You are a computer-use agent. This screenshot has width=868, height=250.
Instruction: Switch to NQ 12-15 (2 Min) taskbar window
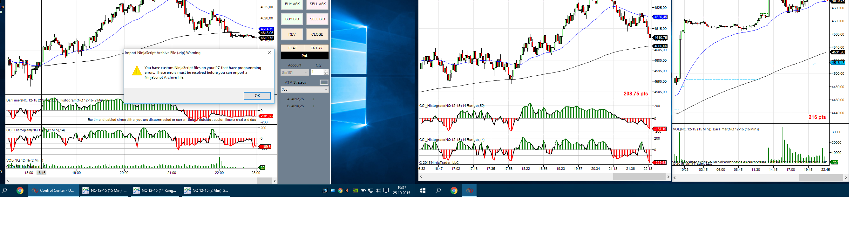tap(206, 191)
